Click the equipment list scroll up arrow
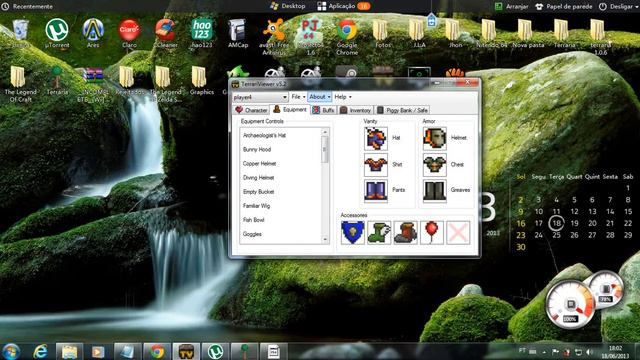This screenshot has width=640, height=360. (325, 132)
